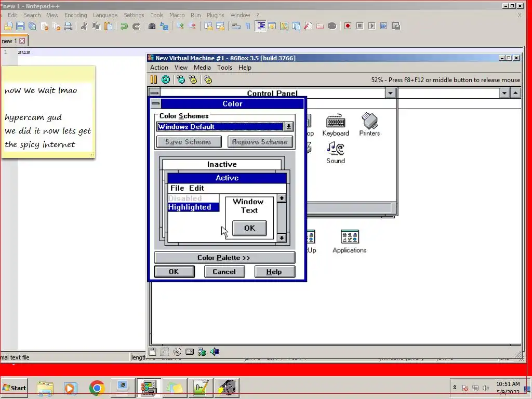Click Highlighted item in color preview
532x399 pixels.
coord(193,207)
